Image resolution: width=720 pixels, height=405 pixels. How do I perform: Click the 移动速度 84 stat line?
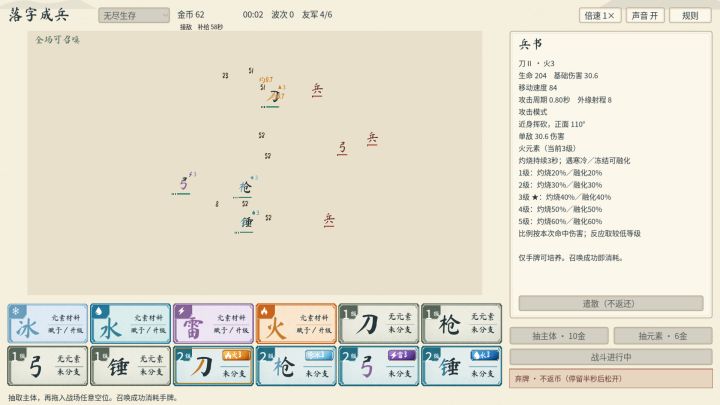[538, 88]
